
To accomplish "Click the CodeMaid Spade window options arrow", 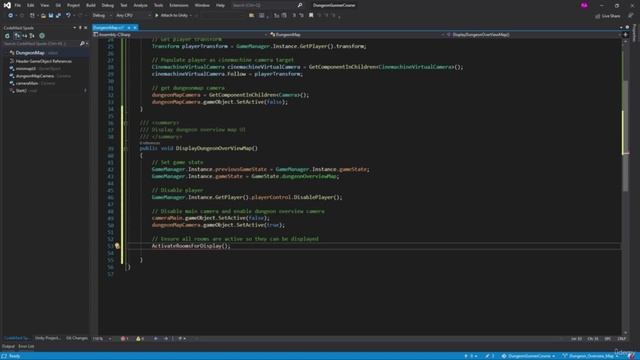I will click(74, 28).
